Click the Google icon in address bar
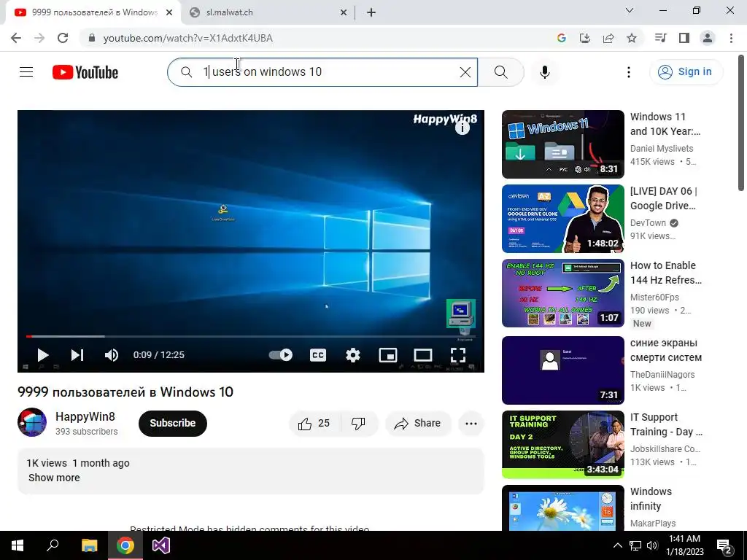 (x=561, y=38)
